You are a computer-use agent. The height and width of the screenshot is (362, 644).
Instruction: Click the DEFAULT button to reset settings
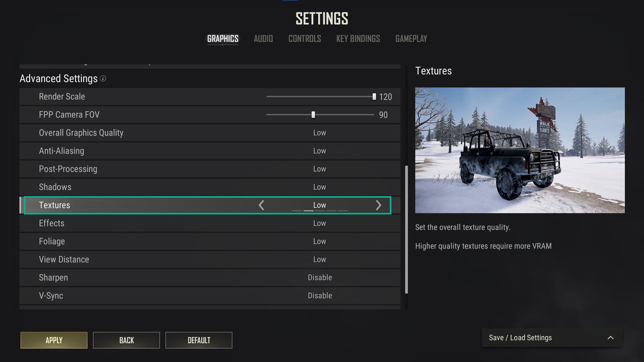tap(199, 340)
